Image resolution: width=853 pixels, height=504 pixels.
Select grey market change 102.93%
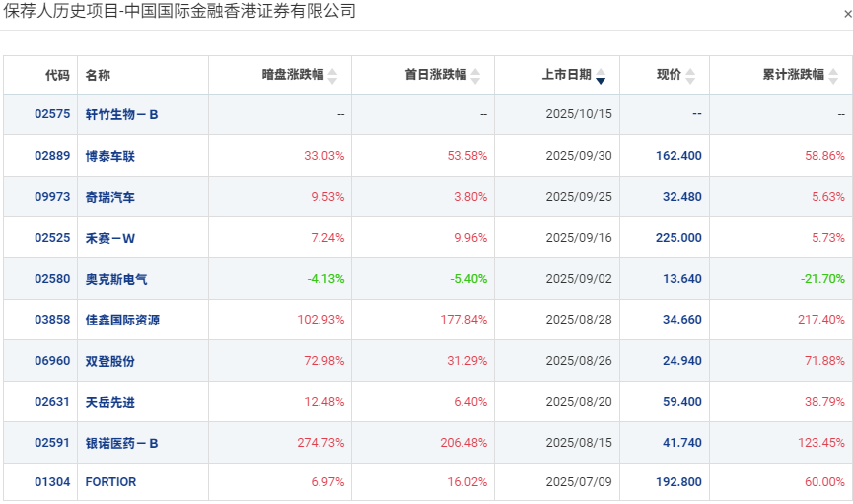pos(320,320)
